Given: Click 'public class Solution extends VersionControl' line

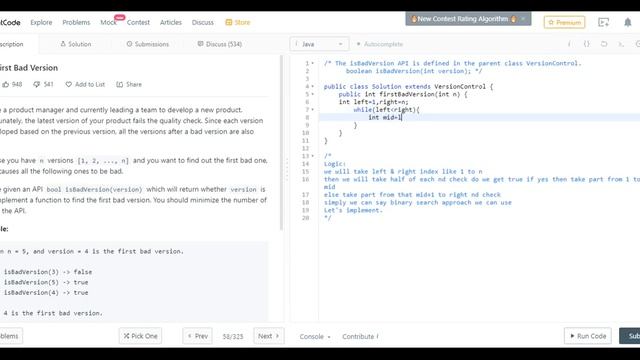Looking at the screenshot, I should click(408, 87).
